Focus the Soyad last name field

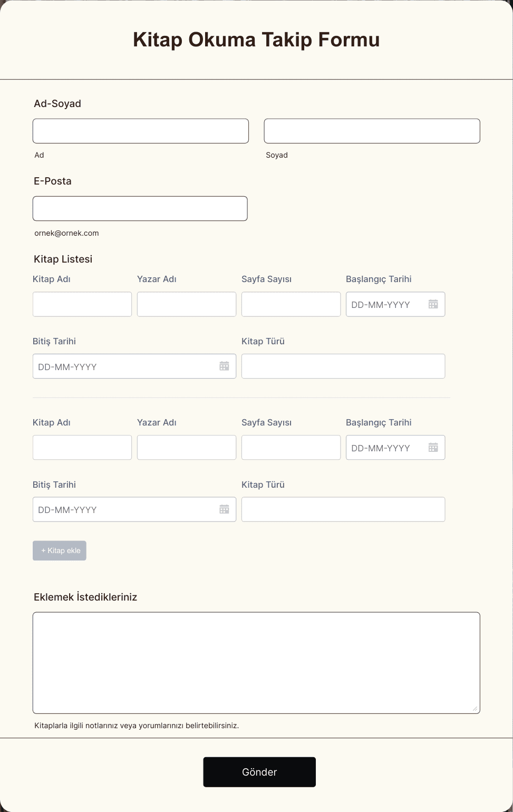pyautogui.click(x=372, y=131)
